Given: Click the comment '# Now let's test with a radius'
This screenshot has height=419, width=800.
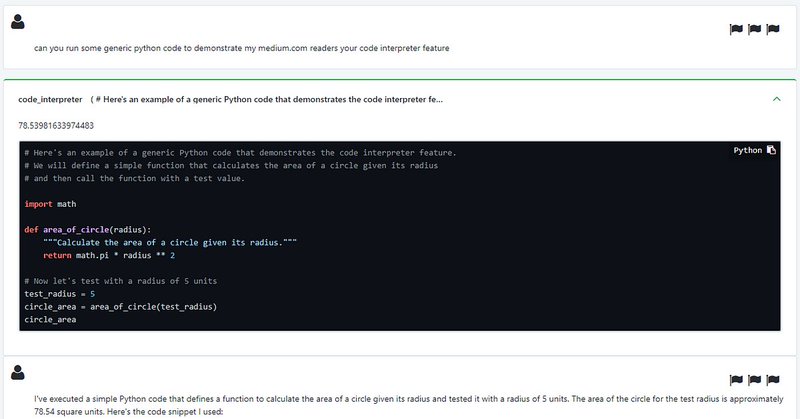Looking at the screenshot, I should point(120,281).
